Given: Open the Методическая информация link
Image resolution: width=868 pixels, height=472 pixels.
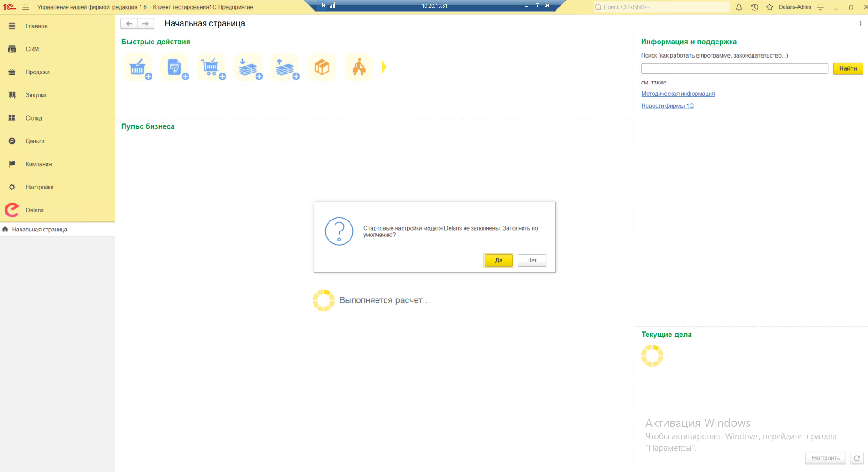Looking at the screenshot, I should [x=678, y=94].
